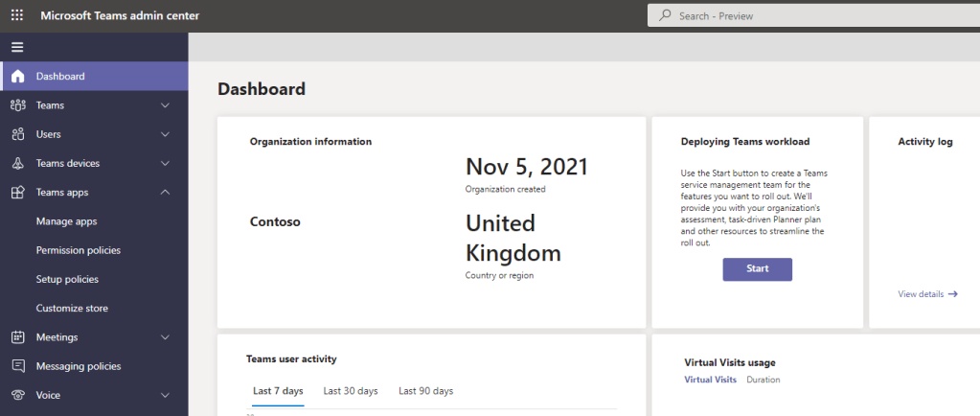
Task: Open Manage apps in sidebar
Action: point(66,221)
